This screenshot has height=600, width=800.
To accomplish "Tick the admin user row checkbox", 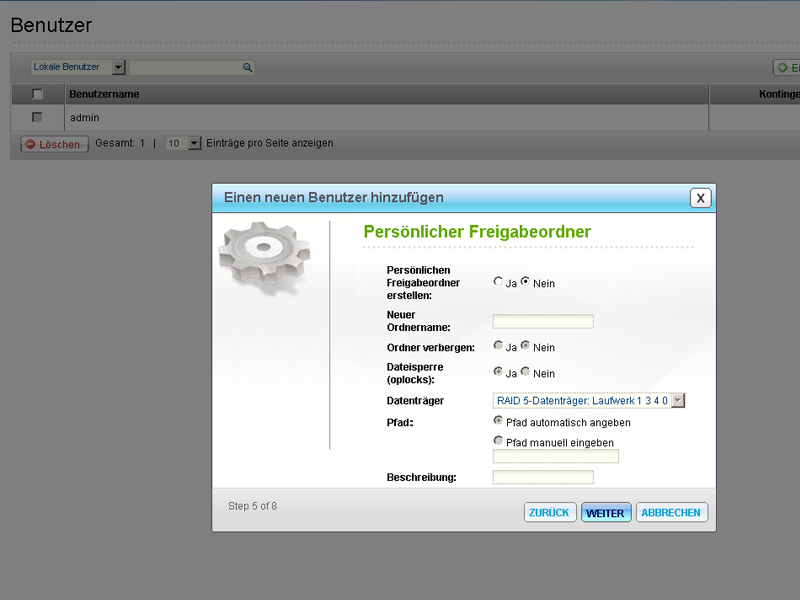I will point(37,117).
